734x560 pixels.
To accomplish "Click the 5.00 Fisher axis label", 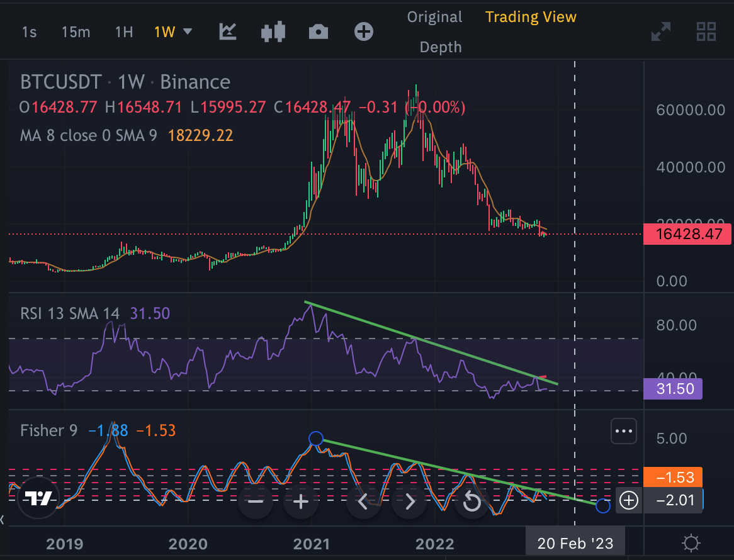I will coord(671,439).
